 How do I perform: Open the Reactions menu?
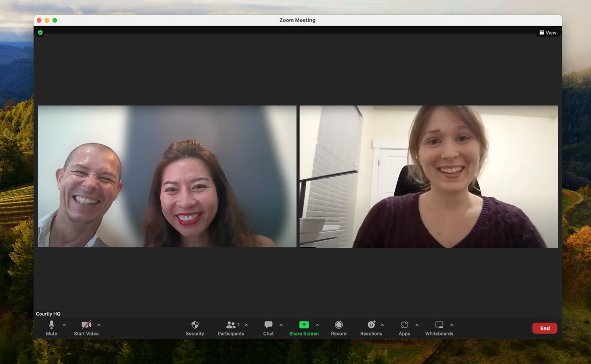371,328
